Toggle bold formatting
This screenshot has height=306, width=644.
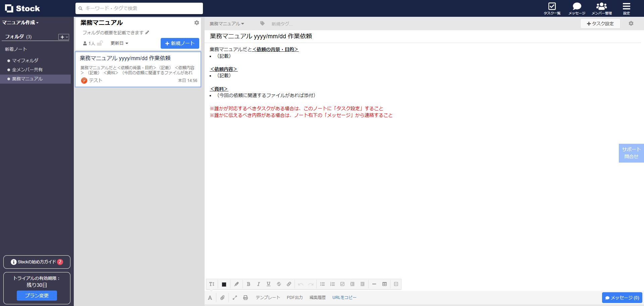coord(249,284)
